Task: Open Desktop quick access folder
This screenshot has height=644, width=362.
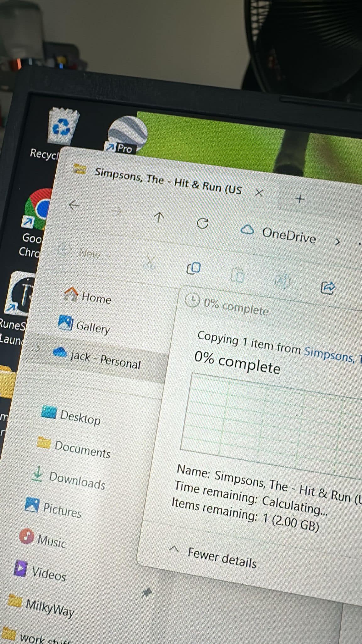Action: [71, 416]
